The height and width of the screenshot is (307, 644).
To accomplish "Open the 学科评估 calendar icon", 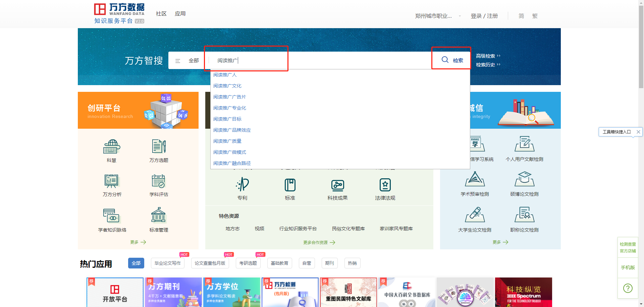I will (x=159, y=181).
